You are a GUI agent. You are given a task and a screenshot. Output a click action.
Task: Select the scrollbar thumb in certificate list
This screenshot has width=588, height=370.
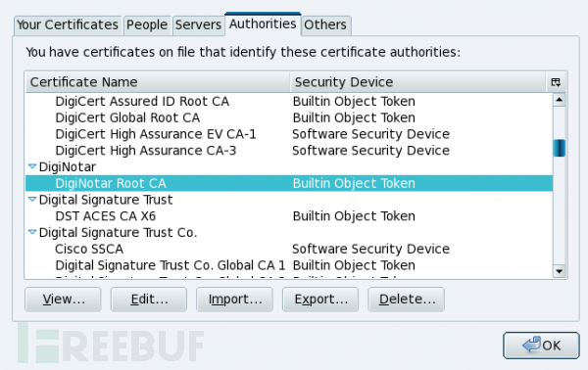click(x=560, y=148)
